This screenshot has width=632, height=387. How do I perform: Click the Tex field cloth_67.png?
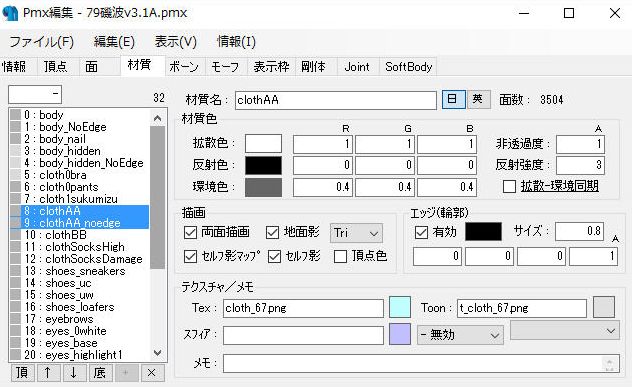point(303,308)
